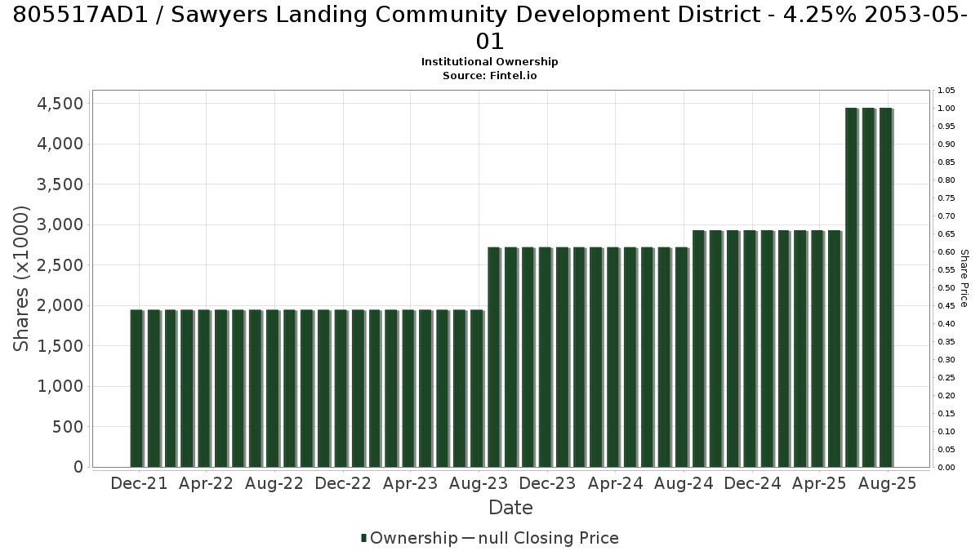The height and width of the screenshot is (551, 980).
Task: Click the last tallest bar near Aug-25
Action: coord(886,287)
